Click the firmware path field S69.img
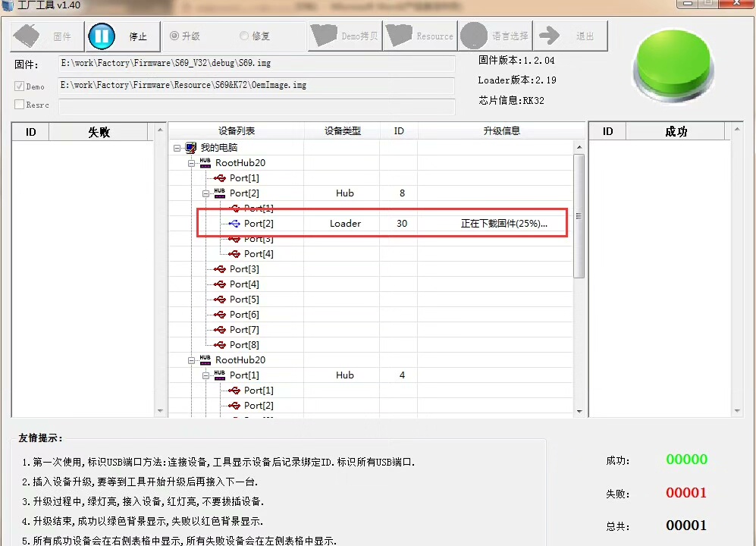The image size is (756, 546). pos(256,64)
